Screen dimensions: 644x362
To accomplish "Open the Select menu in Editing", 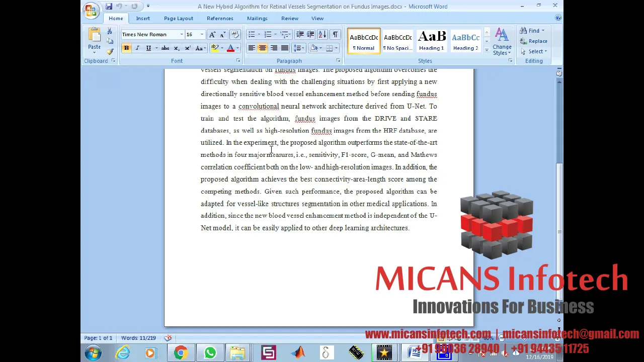I will [534, 51].
